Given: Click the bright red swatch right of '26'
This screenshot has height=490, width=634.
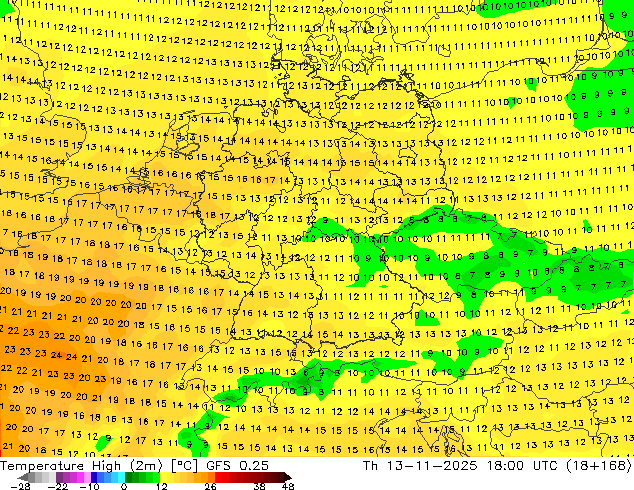Looking at the screenshot, I should point(218,477).
